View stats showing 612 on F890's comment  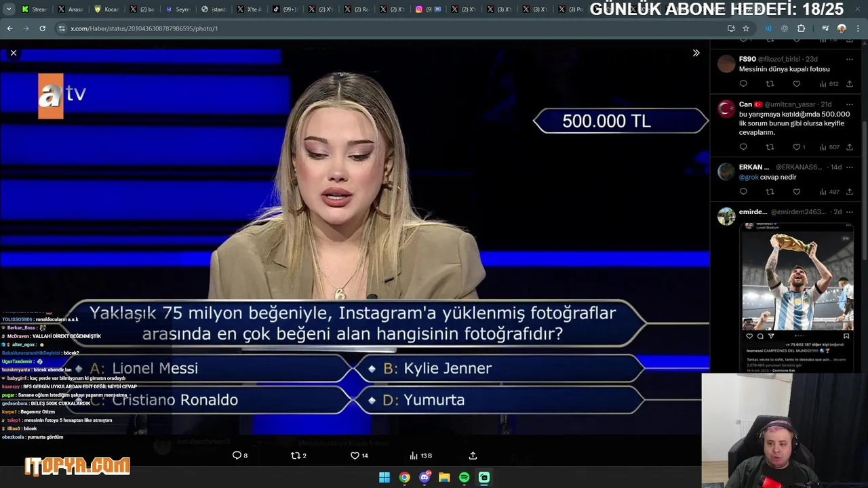point(829,84)
